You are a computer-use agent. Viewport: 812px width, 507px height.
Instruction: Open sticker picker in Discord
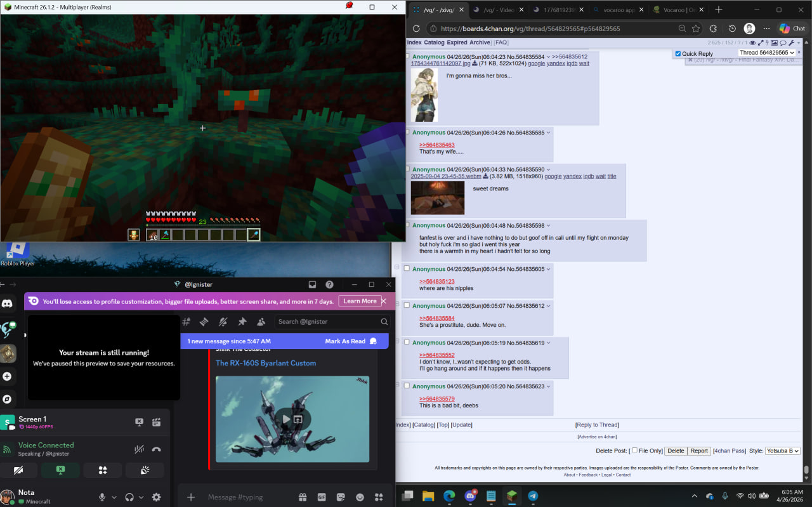point(341,497)
